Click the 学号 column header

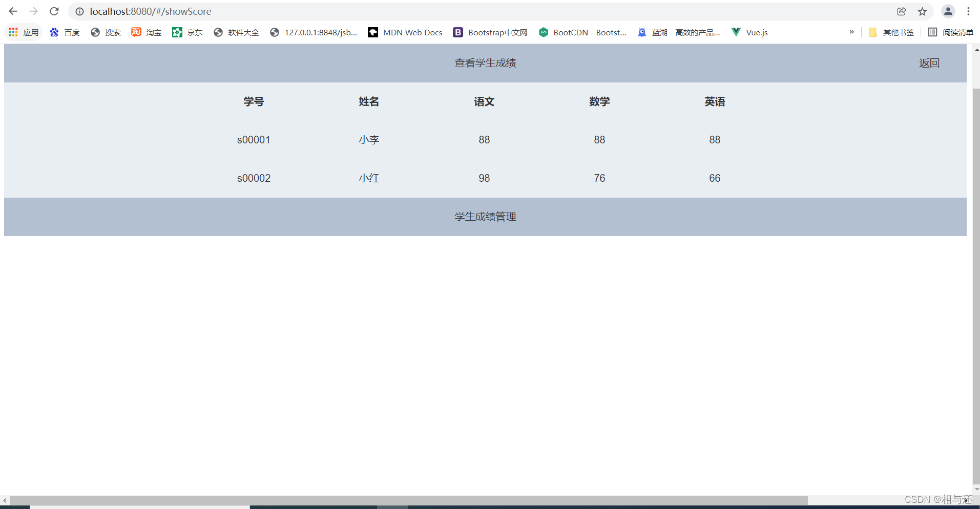point(254,101)
